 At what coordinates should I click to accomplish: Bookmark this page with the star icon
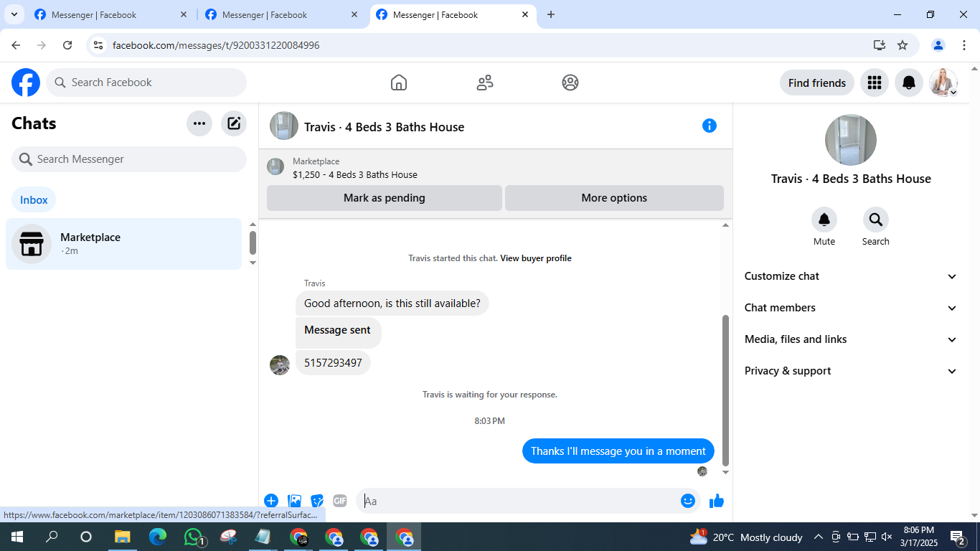point(903,45)
